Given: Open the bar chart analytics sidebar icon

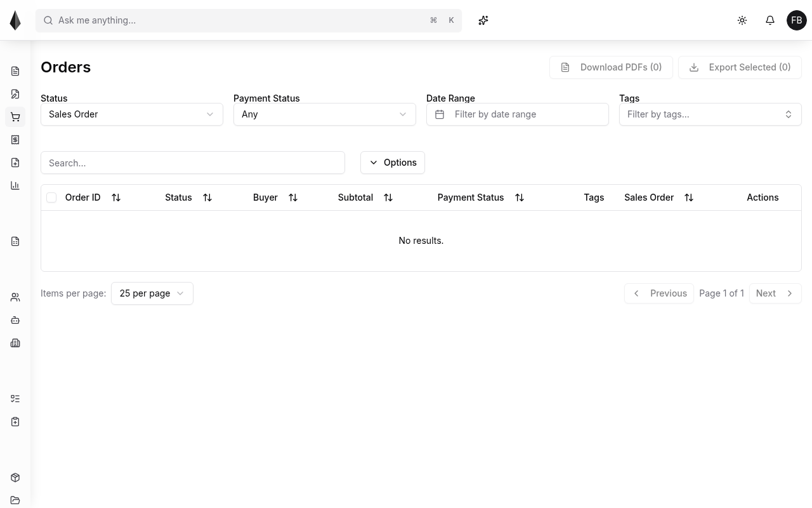Looking at the screenshot, I should point(15,185).
